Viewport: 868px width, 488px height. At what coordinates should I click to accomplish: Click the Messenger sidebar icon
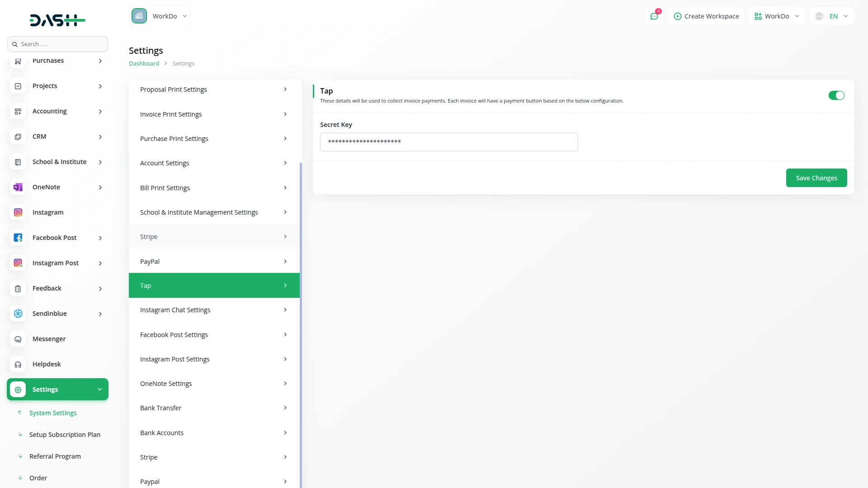tap(18, 339)
